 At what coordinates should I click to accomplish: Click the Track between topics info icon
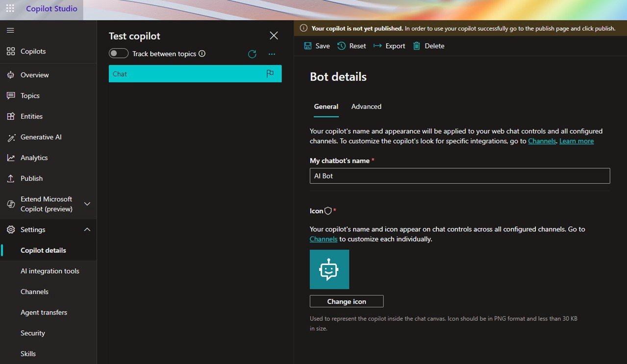202,53
